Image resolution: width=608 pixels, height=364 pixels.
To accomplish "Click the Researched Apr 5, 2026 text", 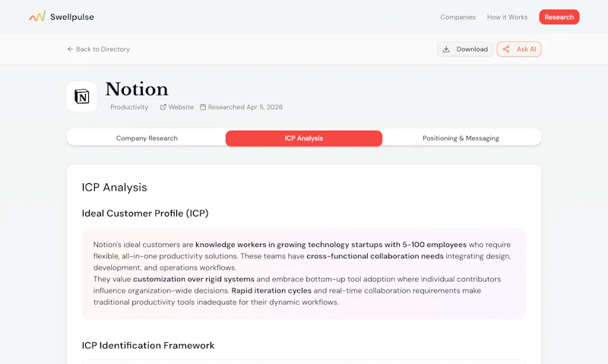I will [x=245, y=107].
